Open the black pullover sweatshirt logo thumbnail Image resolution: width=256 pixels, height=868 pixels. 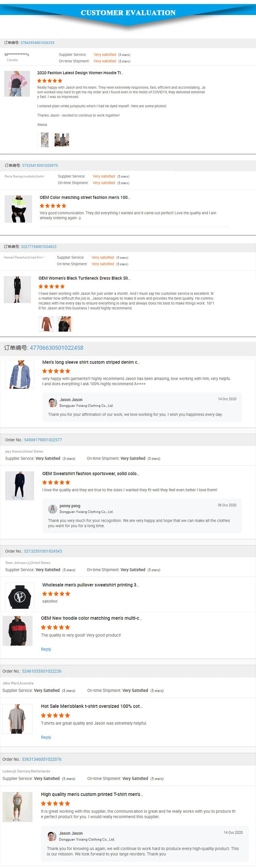point(20,596)
